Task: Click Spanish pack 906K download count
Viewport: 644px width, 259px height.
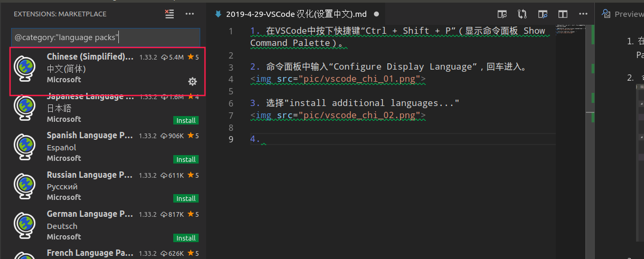Action: point(172,136)
